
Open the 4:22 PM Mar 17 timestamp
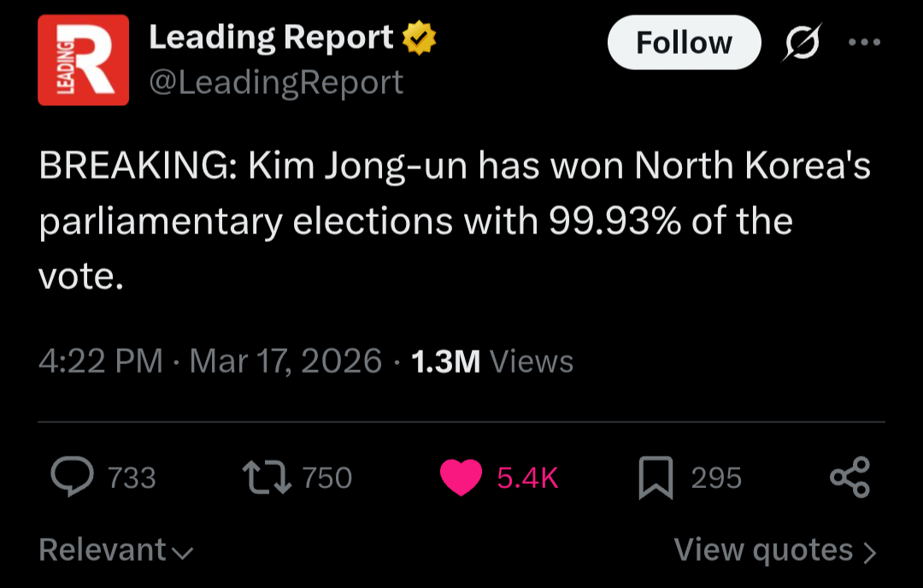(x=210, y=361)
